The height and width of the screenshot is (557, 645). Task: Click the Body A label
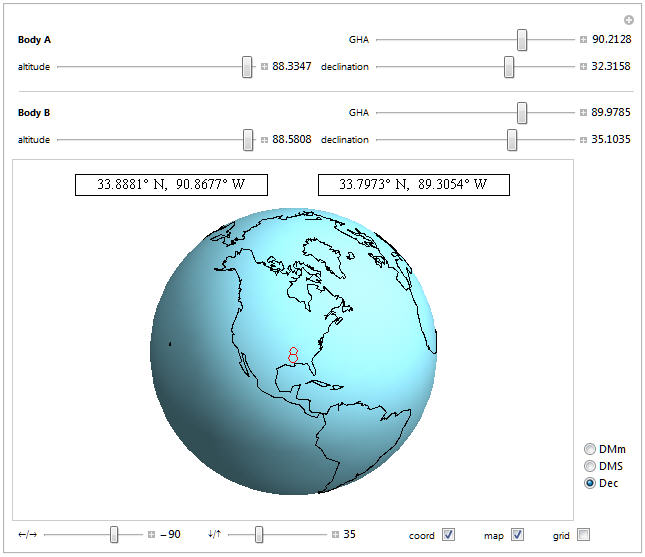(x=34, y=40)
